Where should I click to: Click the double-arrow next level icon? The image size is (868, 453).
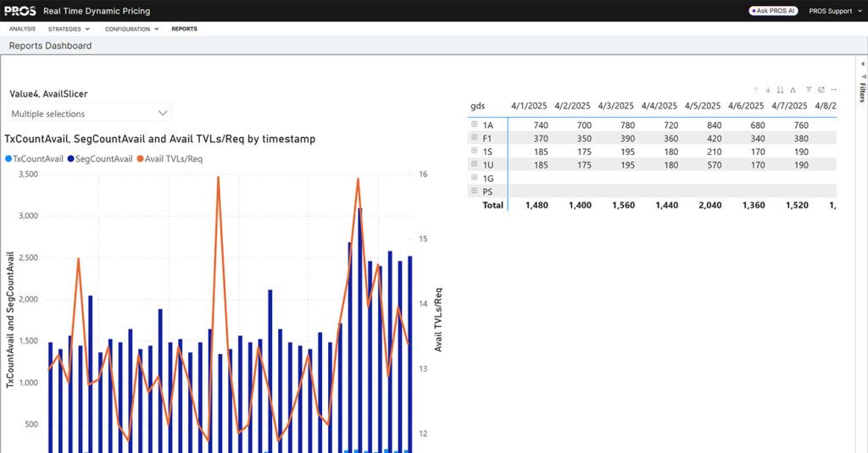(x=781, y=89)
